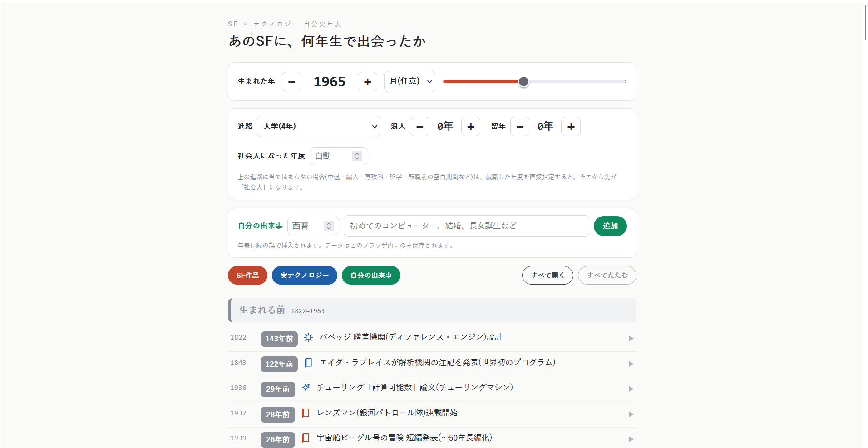Image resolution: width=868 pixels, height=448 pixels.
Task: Click the birth year value 1965
Action: 330,82
